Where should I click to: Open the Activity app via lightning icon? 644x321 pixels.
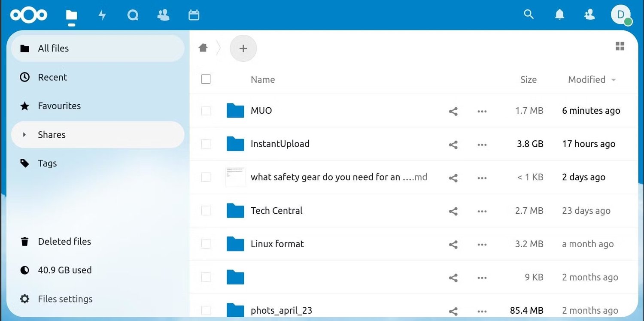(x=102, y=15)
